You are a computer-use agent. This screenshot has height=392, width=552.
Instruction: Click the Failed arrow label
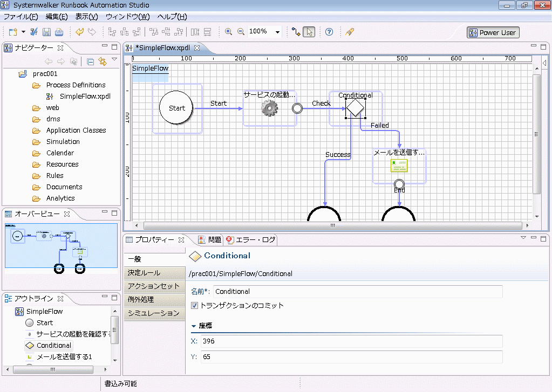(379, 126)
